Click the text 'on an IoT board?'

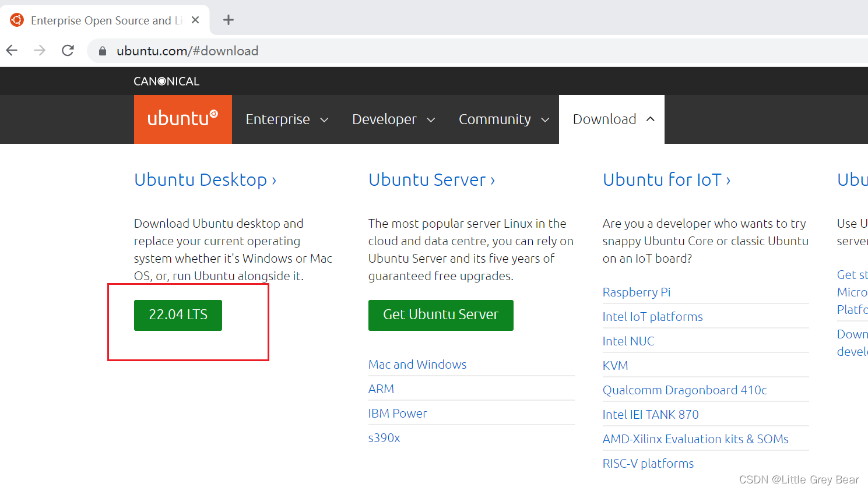click(x=647, y=259)
